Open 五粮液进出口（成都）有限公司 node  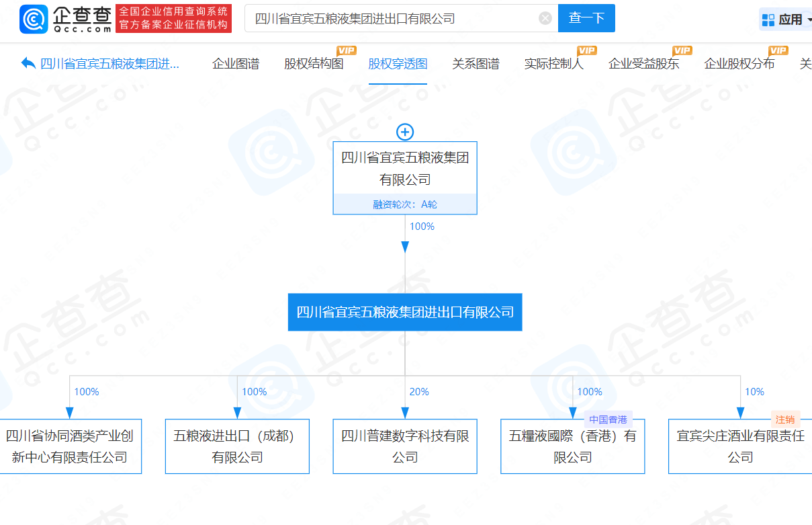pyautogui.click(x=237, y=446)
